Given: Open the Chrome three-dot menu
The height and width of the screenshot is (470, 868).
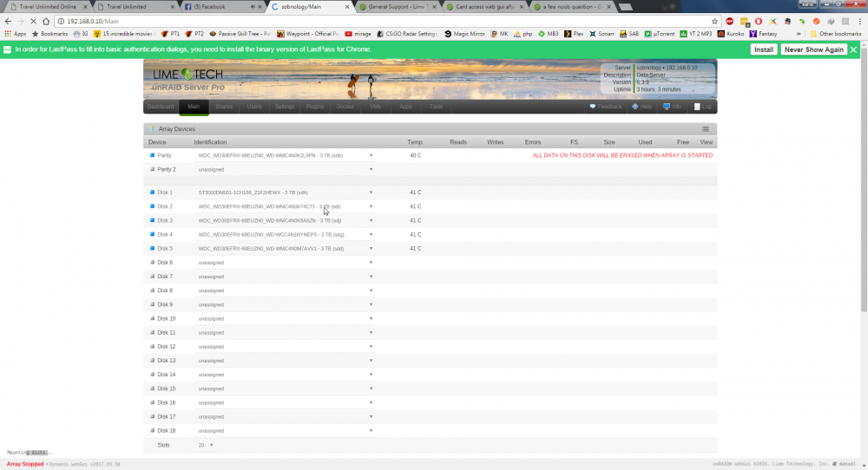Looking at the screenshot, I should tap(859, 21).
